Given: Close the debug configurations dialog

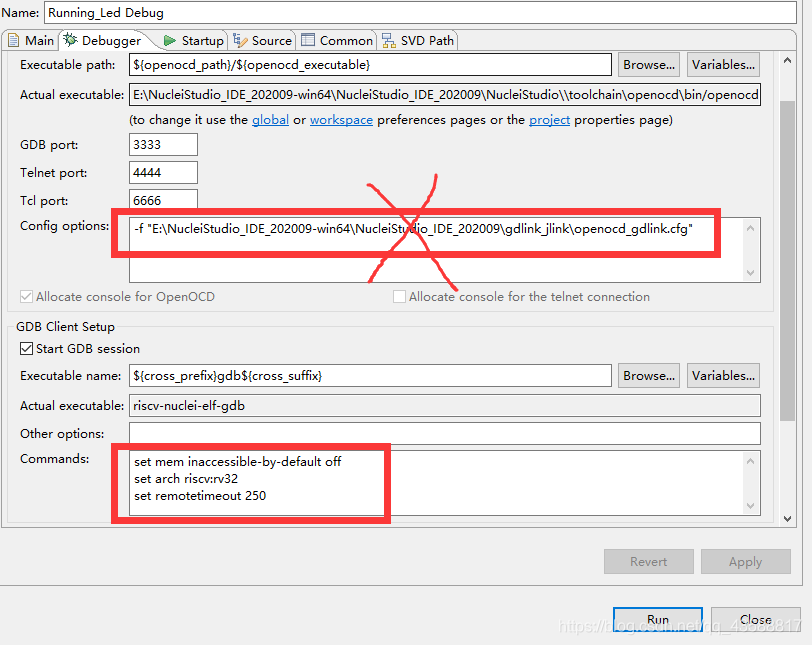Looking at the screenshot, I should point(756,620).
